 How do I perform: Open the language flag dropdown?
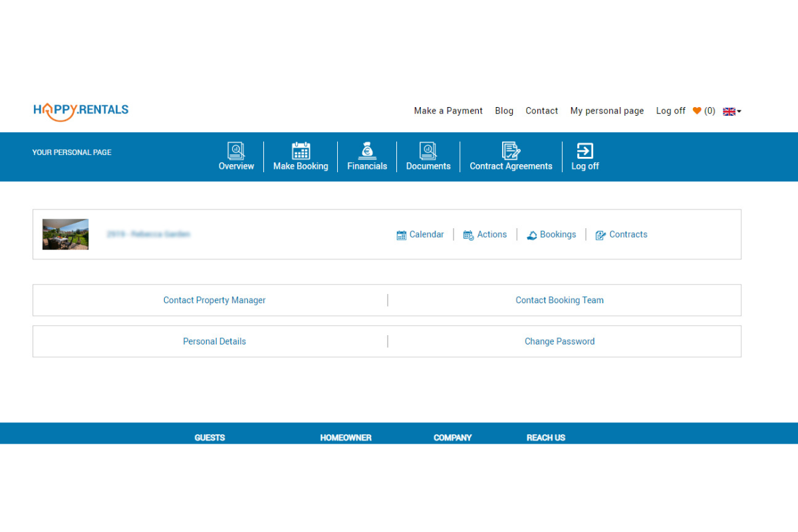[730, 111]
